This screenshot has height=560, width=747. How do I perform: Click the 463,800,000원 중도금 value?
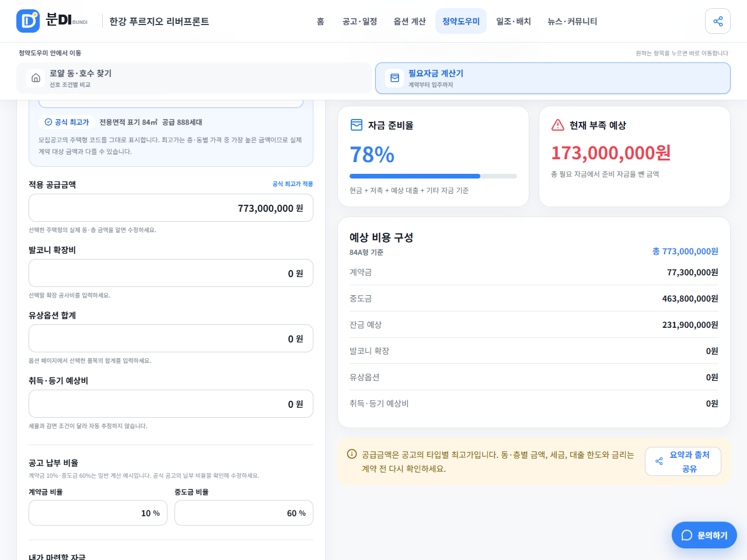(690, 298)
